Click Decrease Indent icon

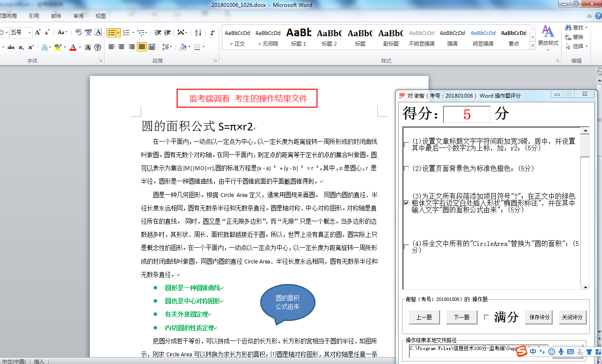pyautogui.click(x=158, y=32)
